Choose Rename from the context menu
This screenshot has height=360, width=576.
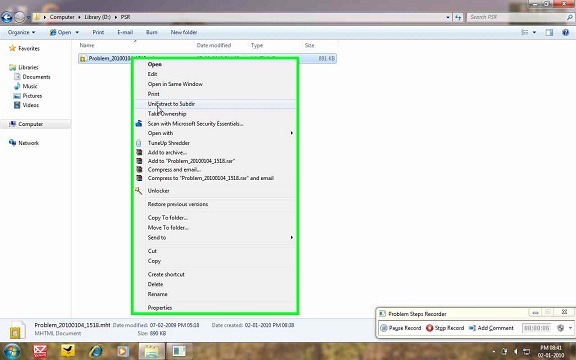(x=158, y=294)
